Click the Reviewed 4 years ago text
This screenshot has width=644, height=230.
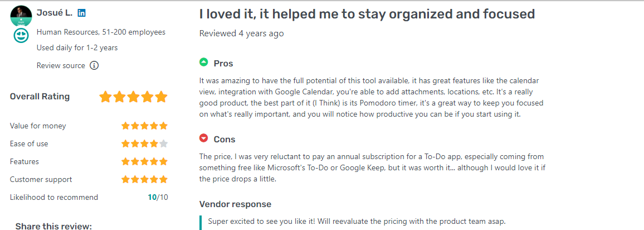pyautogui.click(x=241, y=33)
